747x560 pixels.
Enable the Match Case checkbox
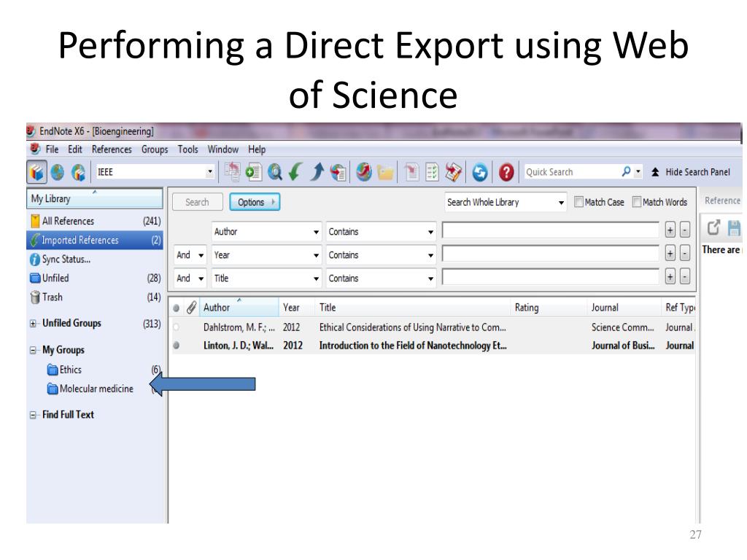(x=578, y=202)
